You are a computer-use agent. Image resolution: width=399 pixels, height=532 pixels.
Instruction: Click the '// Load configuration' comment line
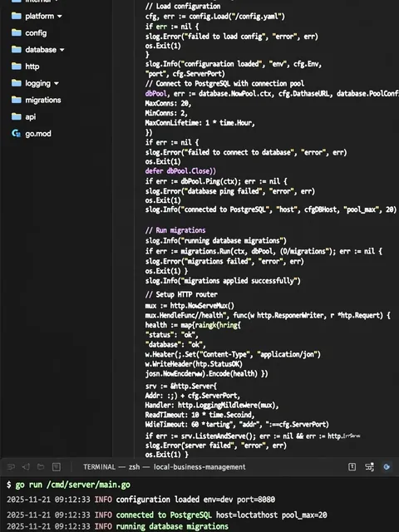pyautogui.click(x=183, y=6)
